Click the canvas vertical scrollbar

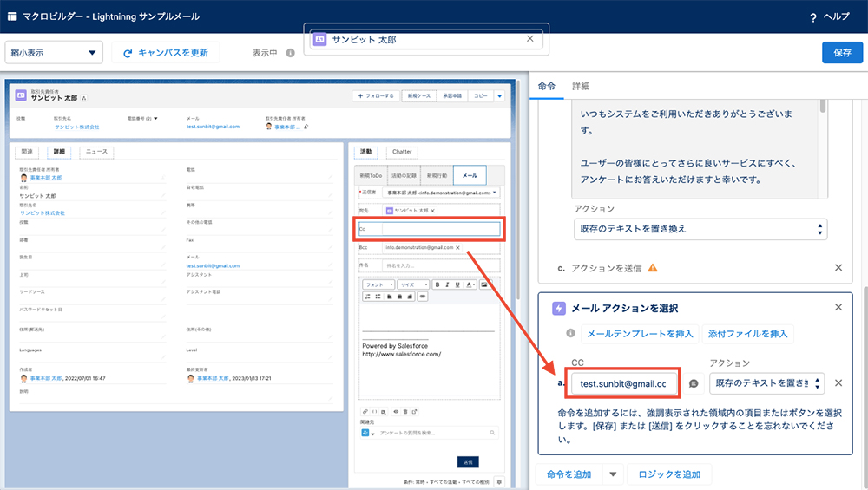point(518,188)
